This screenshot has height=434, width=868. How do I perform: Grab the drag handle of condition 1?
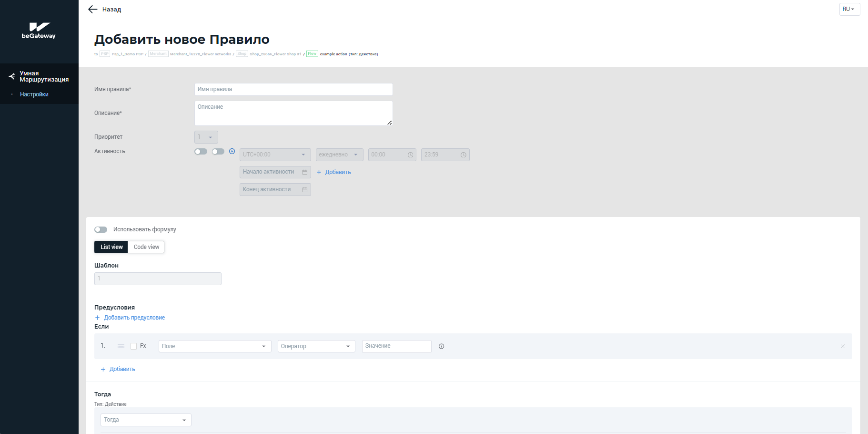[x=121, y=346]
